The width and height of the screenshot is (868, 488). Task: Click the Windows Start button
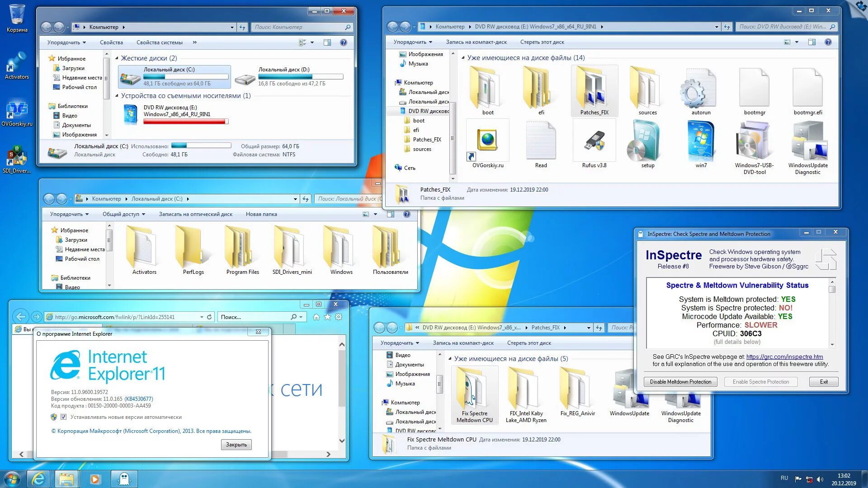[x=12, y=479]
